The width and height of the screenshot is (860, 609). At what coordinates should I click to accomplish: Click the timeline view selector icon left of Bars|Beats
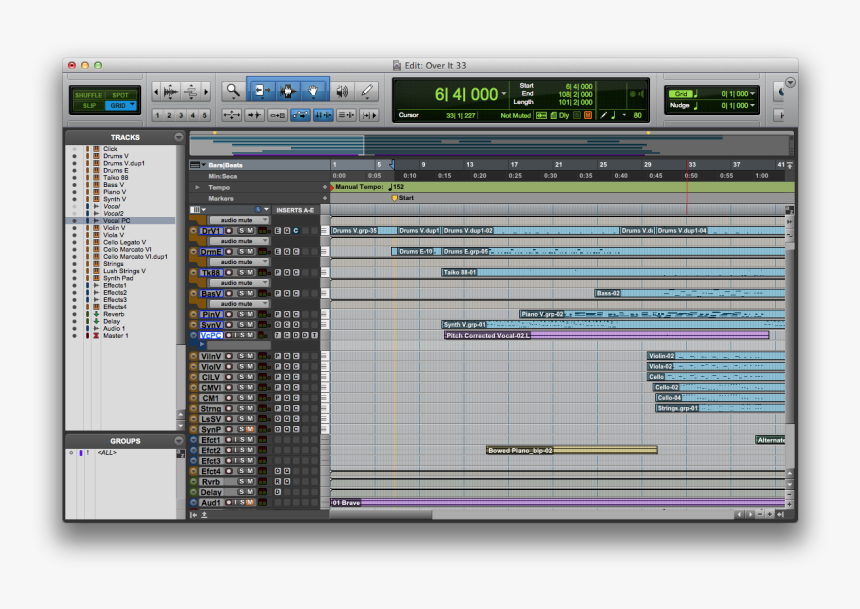pyautogui.click(x=195, y=165)
